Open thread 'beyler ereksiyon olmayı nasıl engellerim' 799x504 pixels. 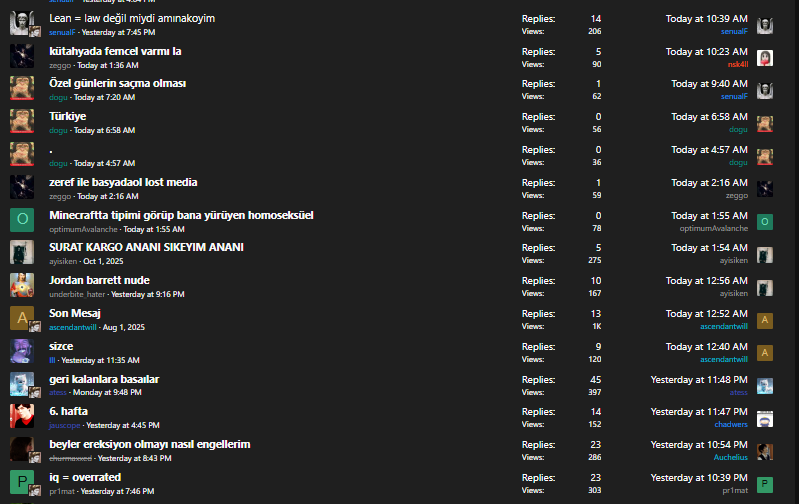point(149,444)
